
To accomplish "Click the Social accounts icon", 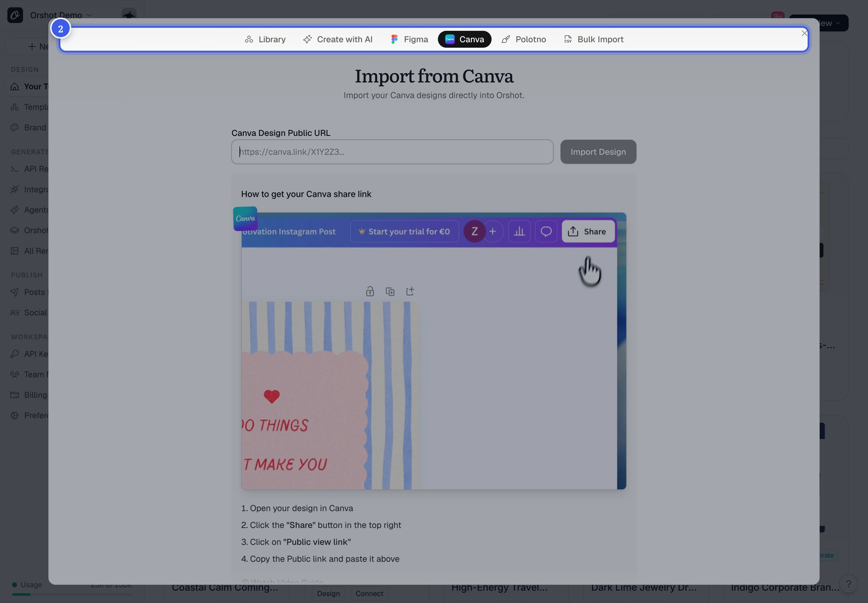I will pos(15,313).
